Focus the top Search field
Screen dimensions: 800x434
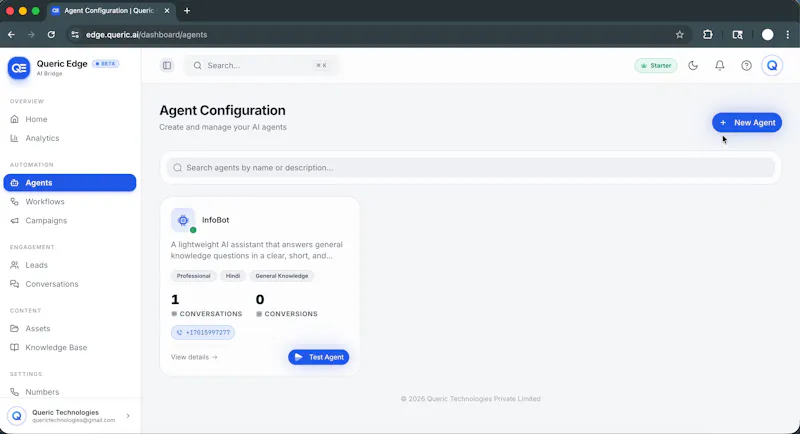coord(261,65)
